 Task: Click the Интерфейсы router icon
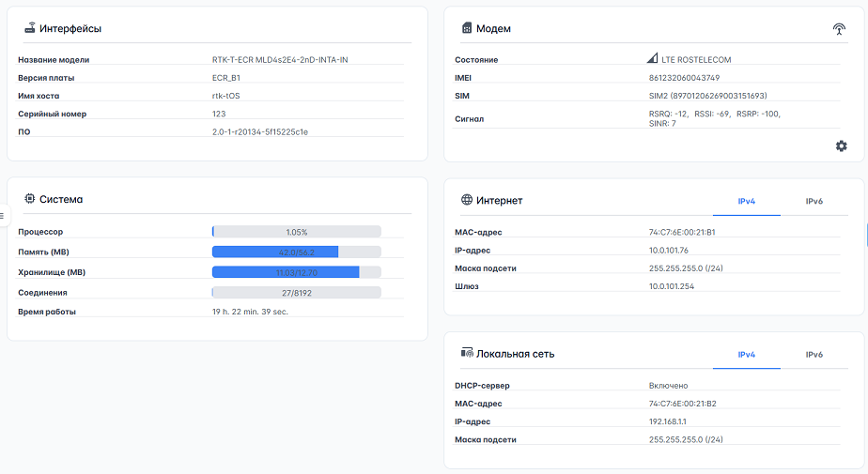[30, 27]
